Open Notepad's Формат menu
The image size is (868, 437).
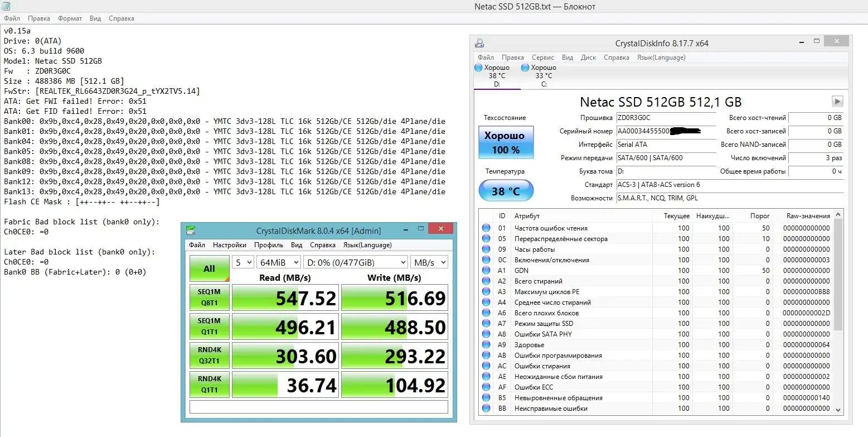(x=70, y=18)
